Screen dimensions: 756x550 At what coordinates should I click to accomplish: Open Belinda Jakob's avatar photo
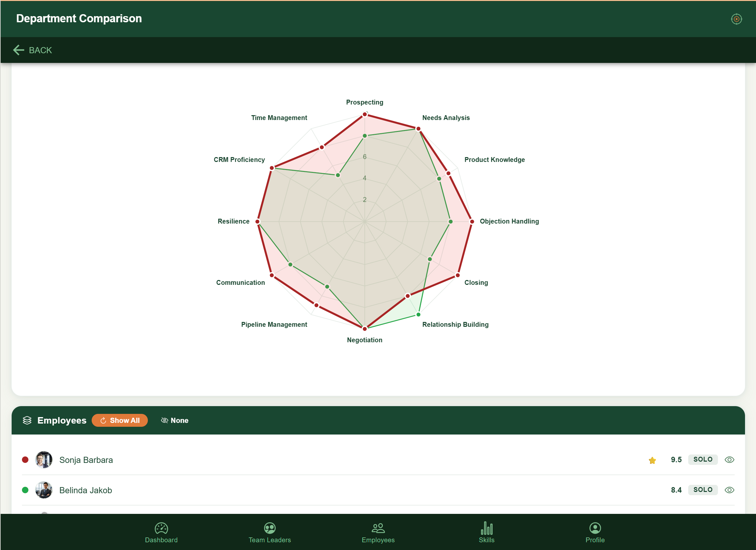tap(44, 490)
